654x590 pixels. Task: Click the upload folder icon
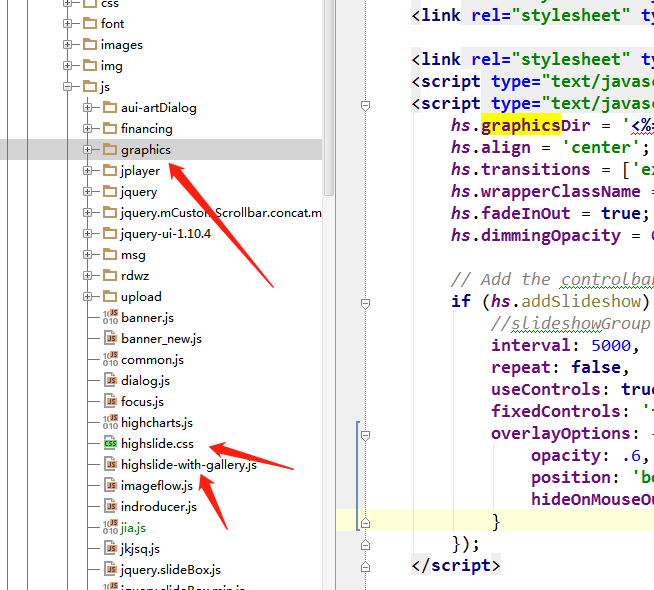click(110, 296)
